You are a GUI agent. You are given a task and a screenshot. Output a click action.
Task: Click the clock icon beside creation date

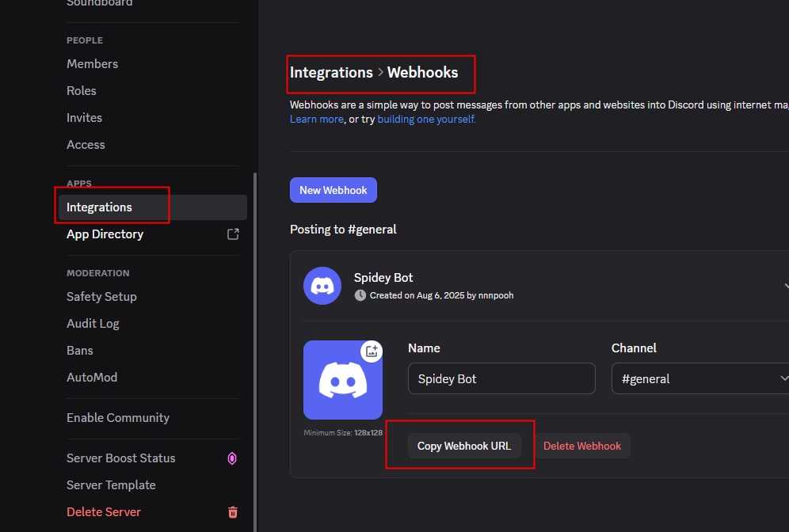360,295
